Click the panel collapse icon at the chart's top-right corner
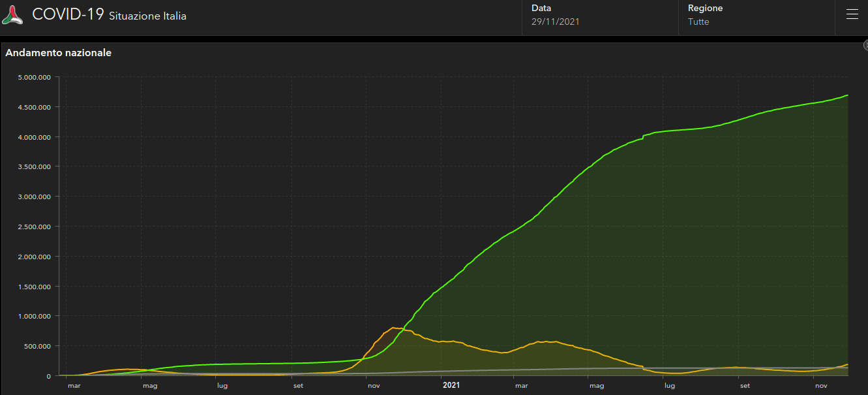Screen dimensions: 868x395 point(866,45)
